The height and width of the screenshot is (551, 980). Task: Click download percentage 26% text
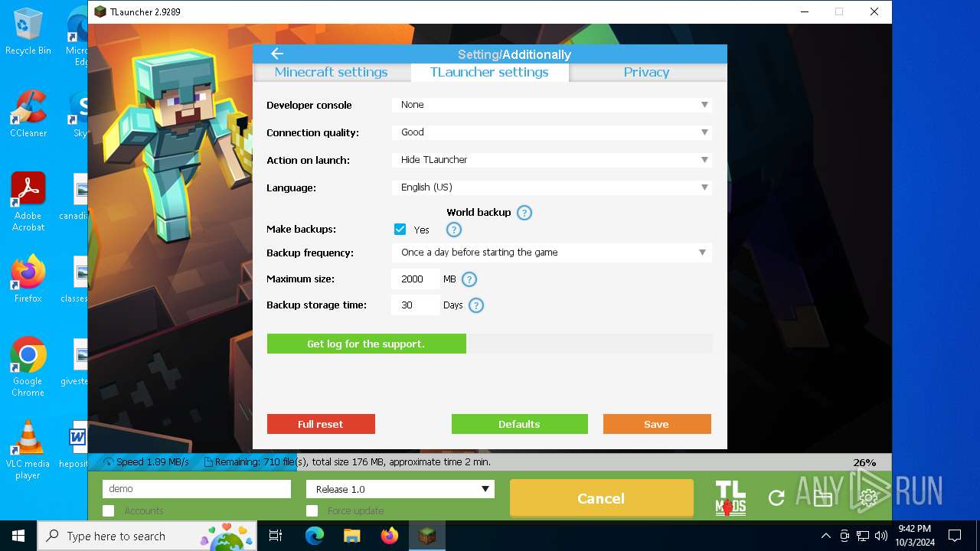[864, 462]
